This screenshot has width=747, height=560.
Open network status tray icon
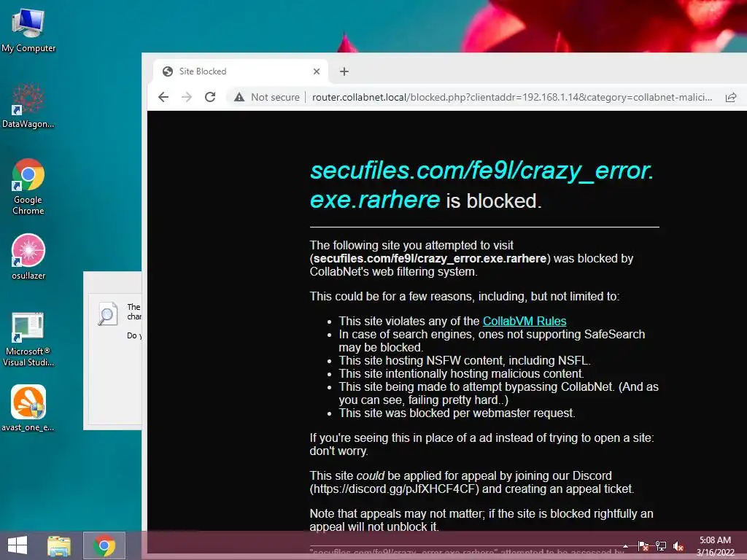(661, 545)
